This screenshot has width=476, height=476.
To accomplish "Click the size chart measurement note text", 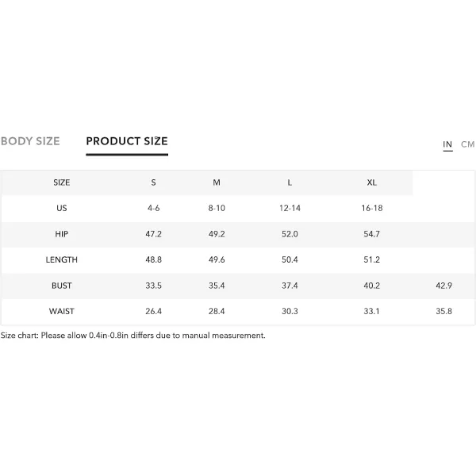I will click(133, 336).
